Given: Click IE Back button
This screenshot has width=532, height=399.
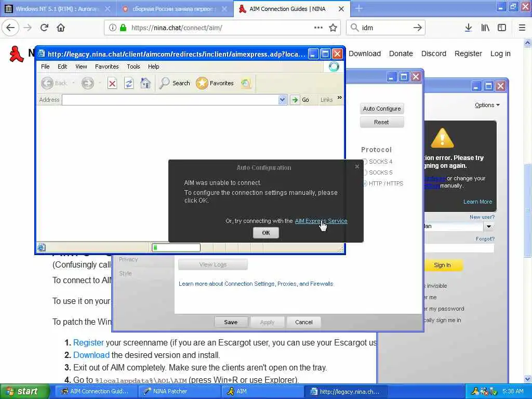Looking at the screenshot, I should [54, 83].
